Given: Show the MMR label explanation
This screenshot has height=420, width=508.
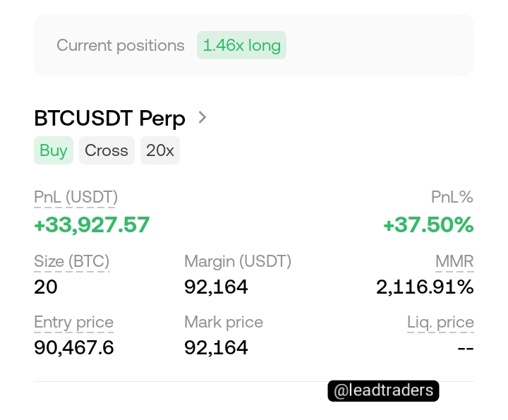Looking at the screenshot, I should (454, 261).
